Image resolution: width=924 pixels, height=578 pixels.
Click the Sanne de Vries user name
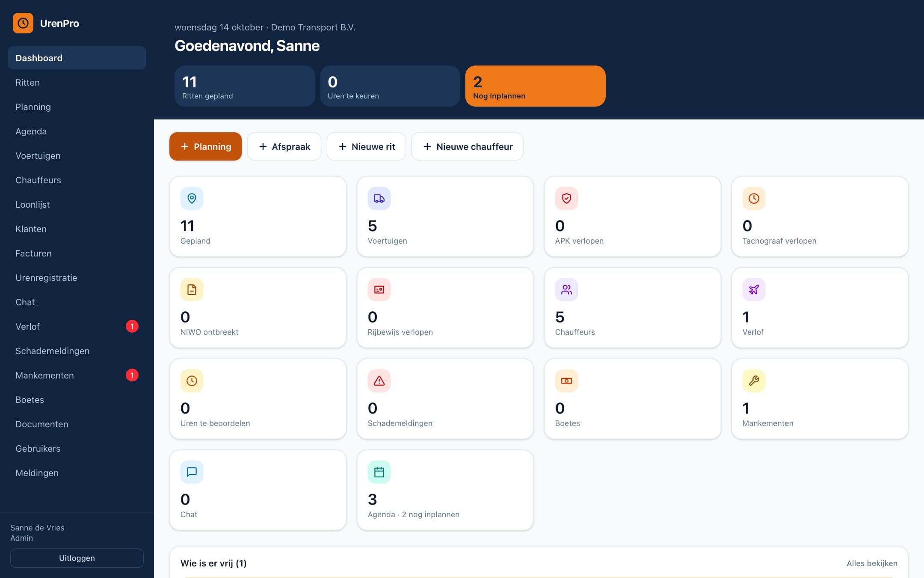(x=37, y=527)
